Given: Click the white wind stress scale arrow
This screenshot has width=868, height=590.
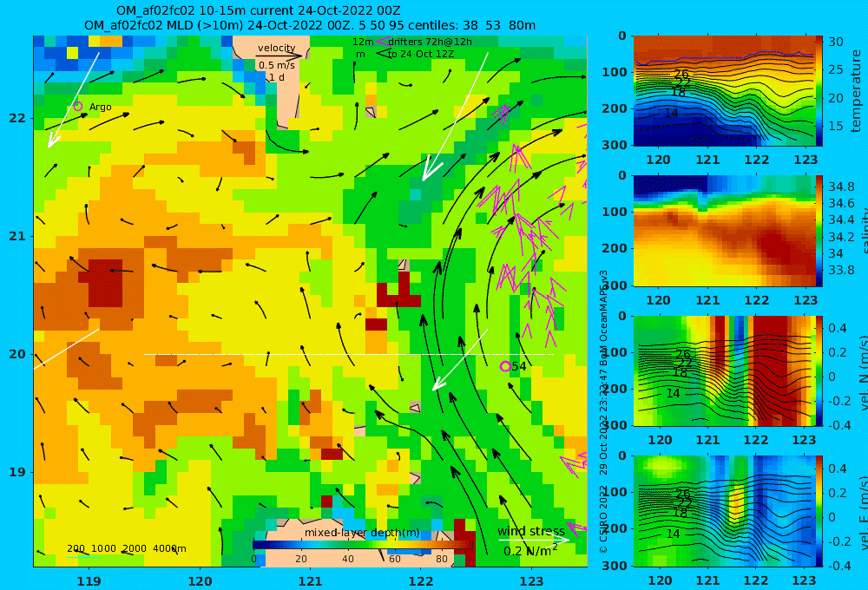Looking at the screenshot, I should tap(534, 540).
